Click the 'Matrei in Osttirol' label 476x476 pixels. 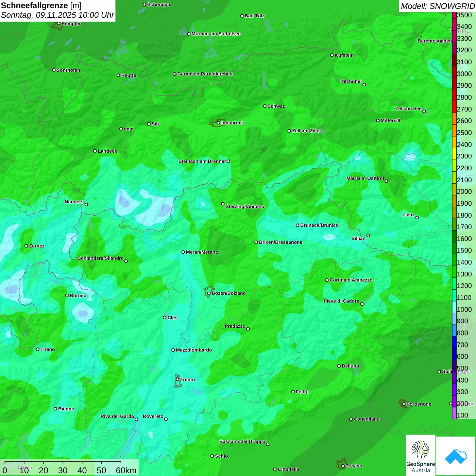[x=365, y=178]
